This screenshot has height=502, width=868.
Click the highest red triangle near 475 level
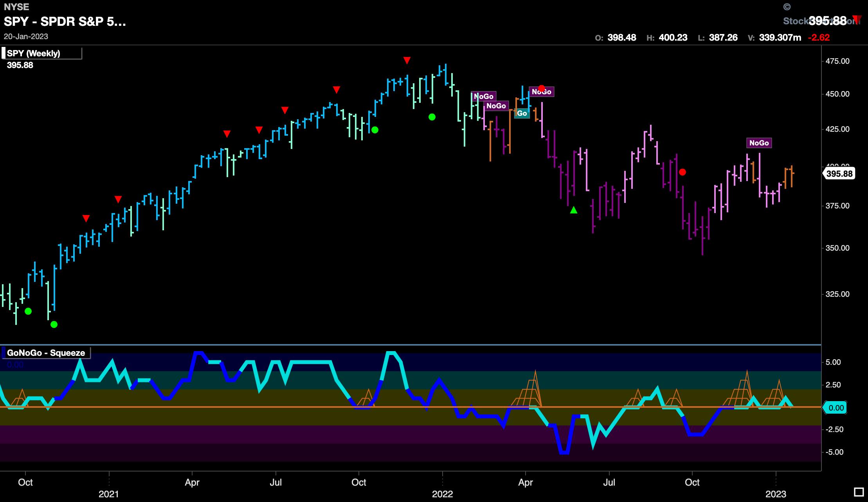pos(407,60)
